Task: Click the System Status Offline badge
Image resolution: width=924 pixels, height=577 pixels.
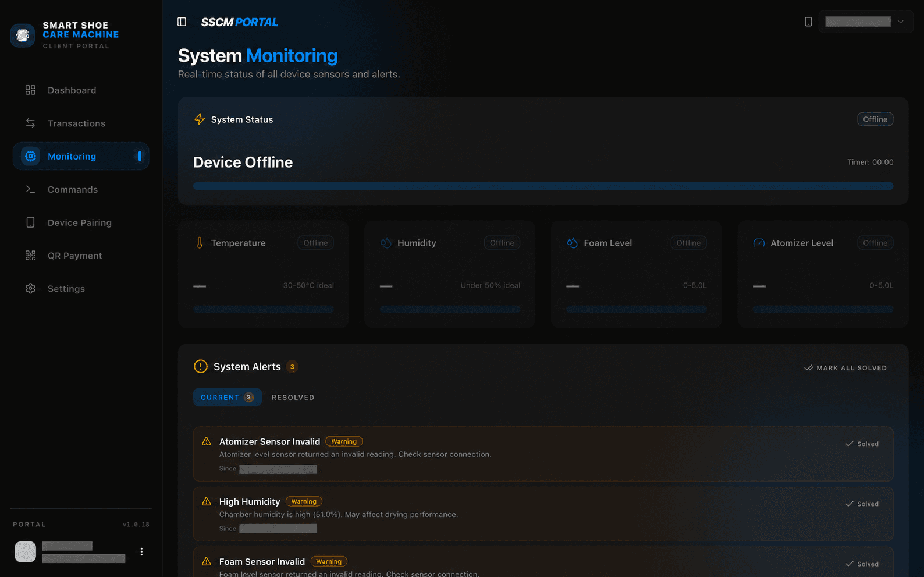Action: pos(875,119)
